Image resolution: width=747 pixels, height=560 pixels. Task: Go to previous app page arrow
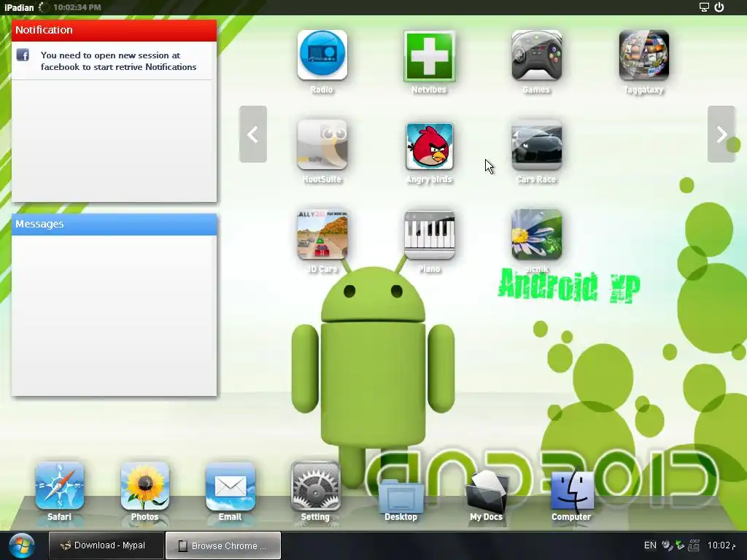[253, 134]
